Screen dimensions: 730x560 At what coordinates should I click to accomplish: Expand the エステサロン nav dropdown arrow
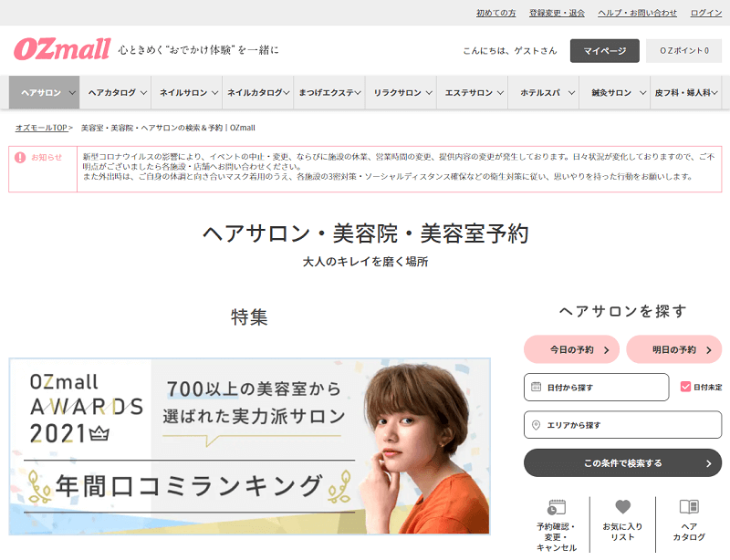click(x=500, y=93)
